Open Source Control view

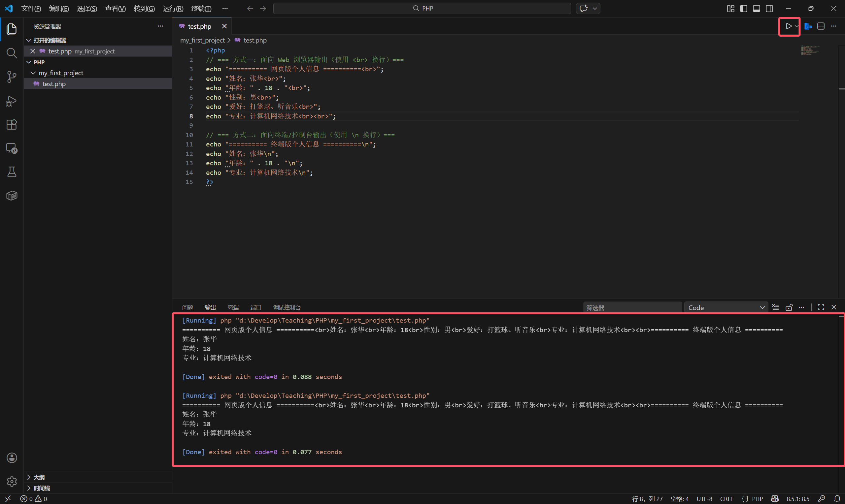click(12, 77)
